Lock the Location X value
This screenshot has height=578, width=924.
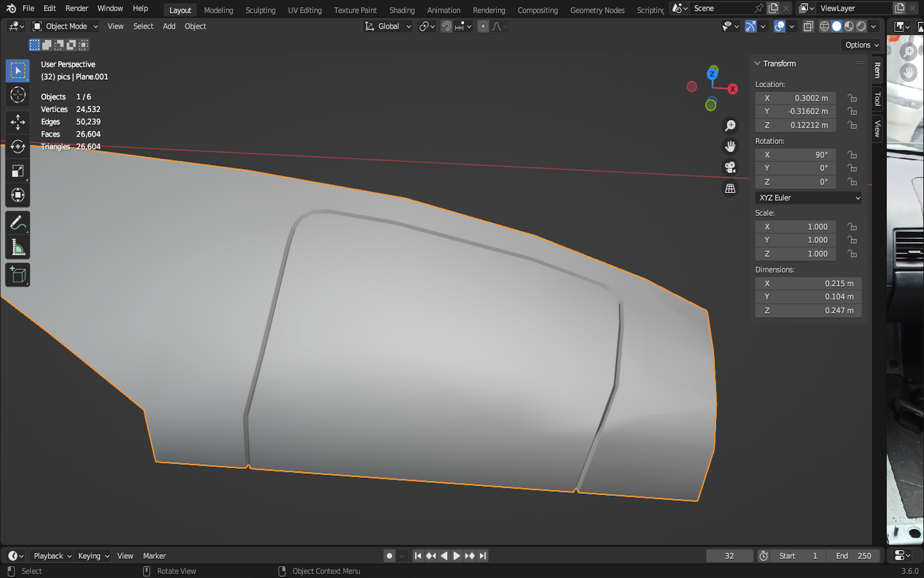[852, 98]
